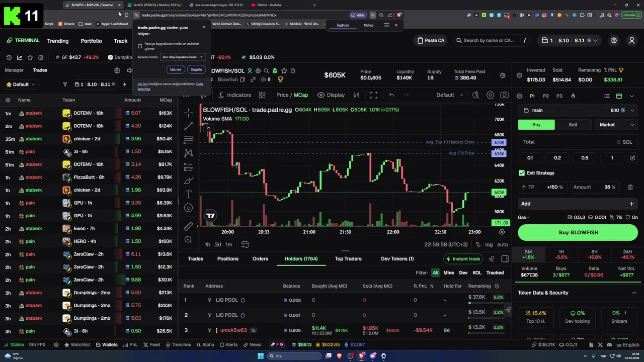
Task: Delete the TP exit strategy row
Action: 630,187
